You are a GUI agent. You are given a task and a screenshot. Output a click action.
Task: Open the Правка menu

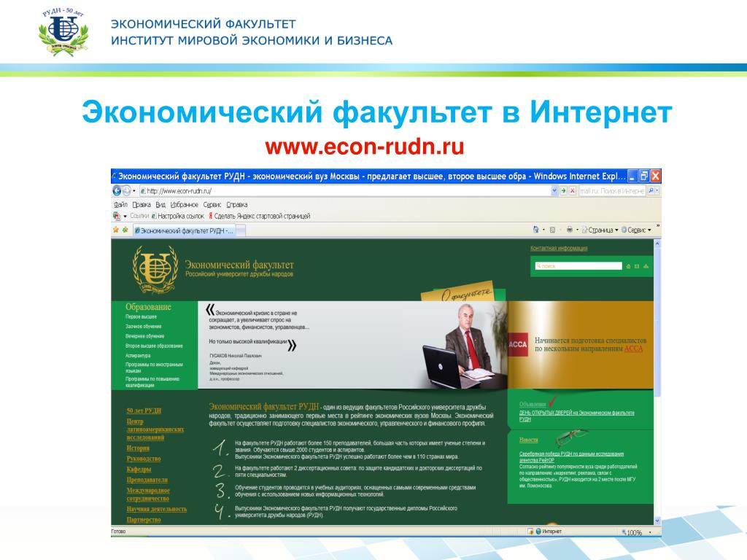point(142,205)
